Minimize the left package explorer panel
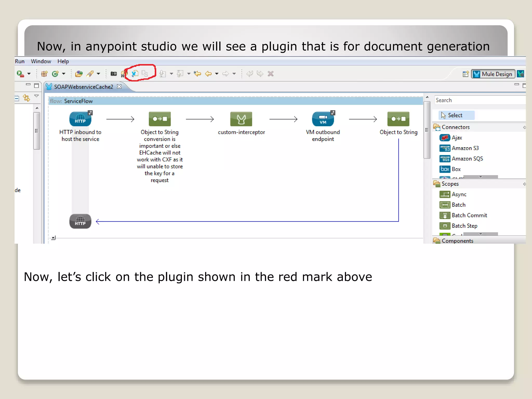Viewport: 532px width, 399px height. point(28,85)
